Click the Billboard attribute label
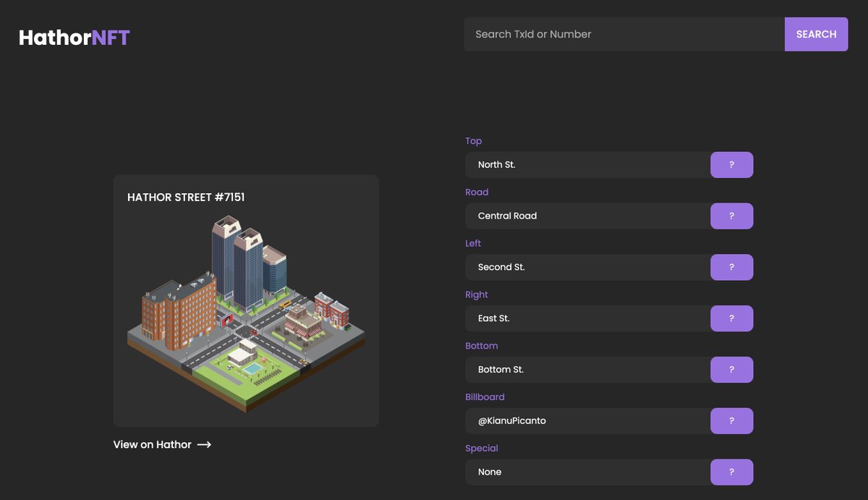 [485, 397]
